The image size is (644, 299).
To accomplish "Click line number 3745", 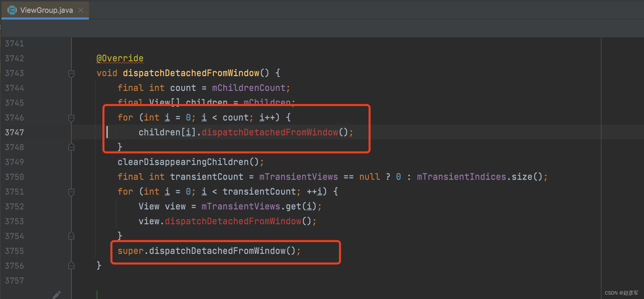I will point(14,103).
